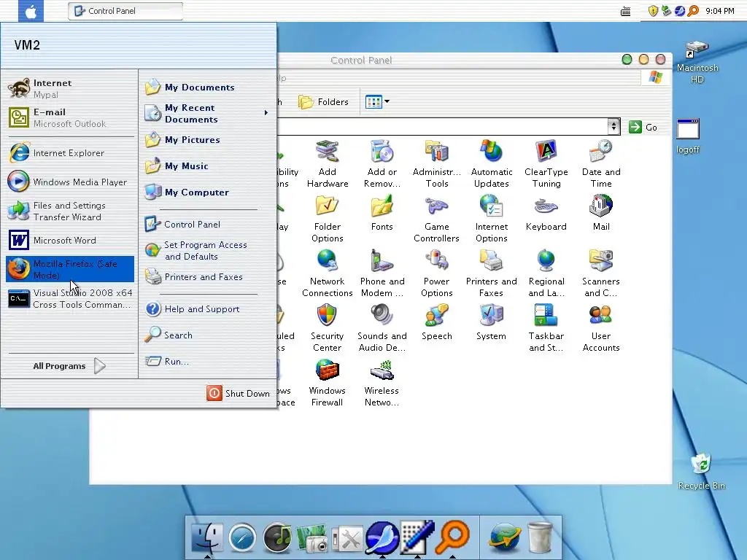Click the Shut Down button
The height and width of the screenshot is (560, 747).
coord(239,393)
